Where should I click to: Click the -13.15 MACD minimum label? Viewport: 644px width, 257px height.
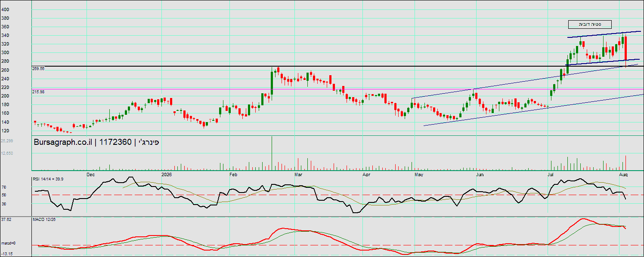[6, 254]
